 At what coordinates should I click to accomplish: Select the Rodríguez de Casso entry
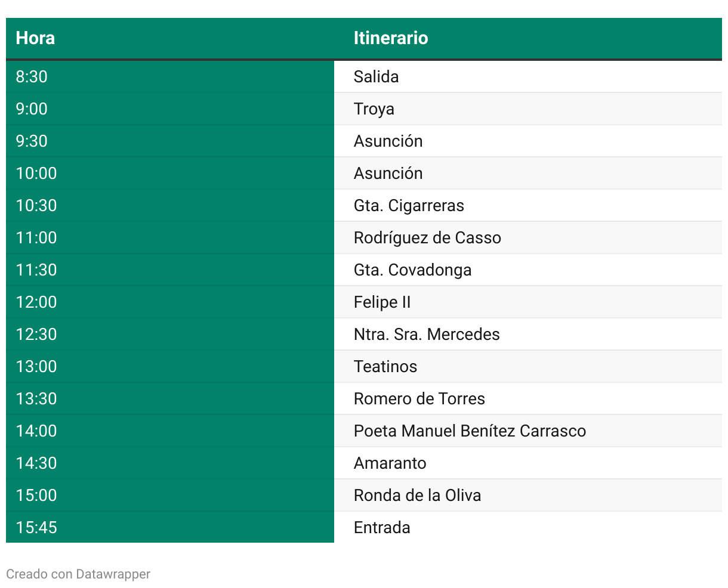[x=427, y=238]
